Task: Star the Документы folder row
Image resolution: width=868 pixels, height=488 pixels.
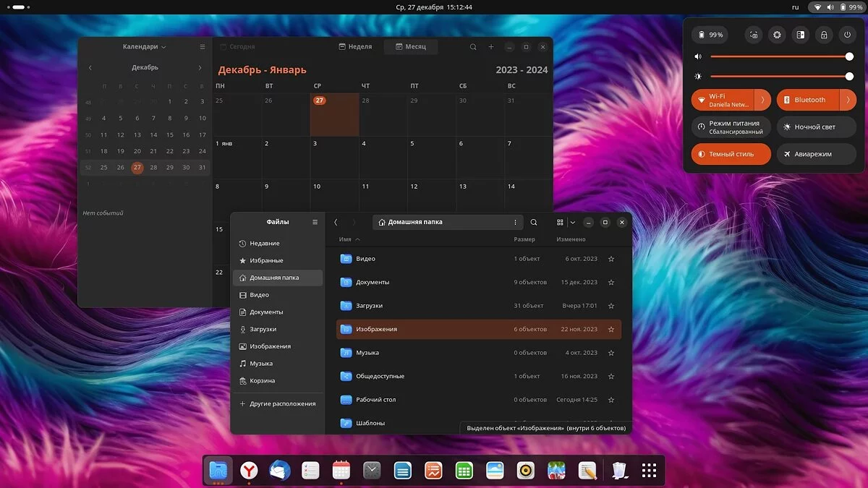Action: (x=611, y=283)
